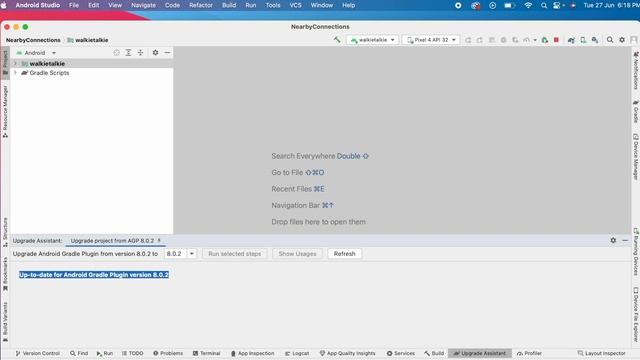The image size is (640, 360).
Task: Open the Structure side tab
Action: point(5,232)
